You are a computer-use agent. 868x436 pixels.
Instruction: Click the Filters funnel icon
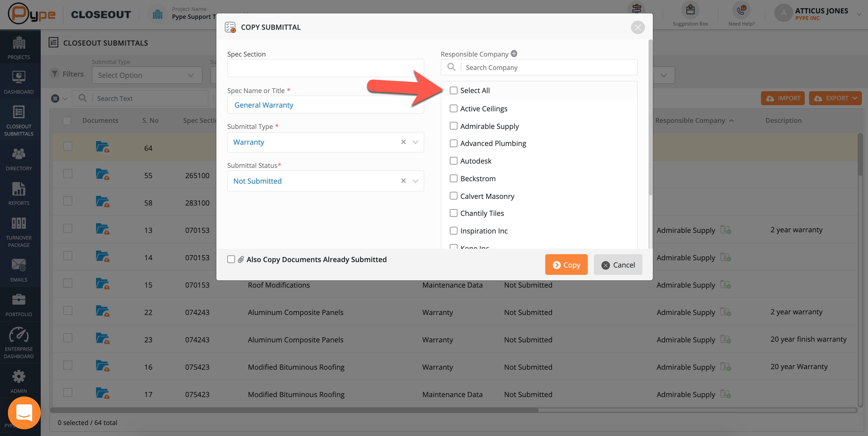(55, 74)
